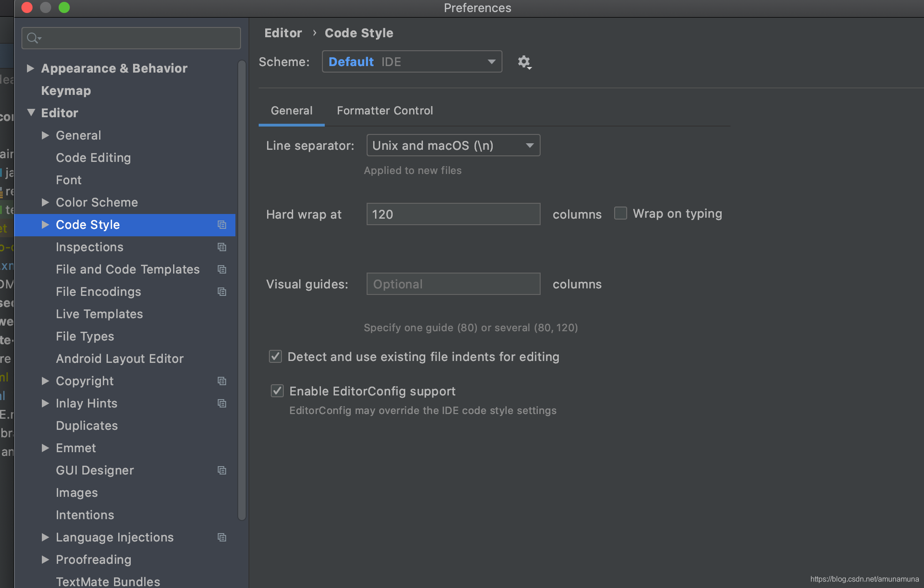Click project-level icon beside Inlay Hints

[222, 403]
